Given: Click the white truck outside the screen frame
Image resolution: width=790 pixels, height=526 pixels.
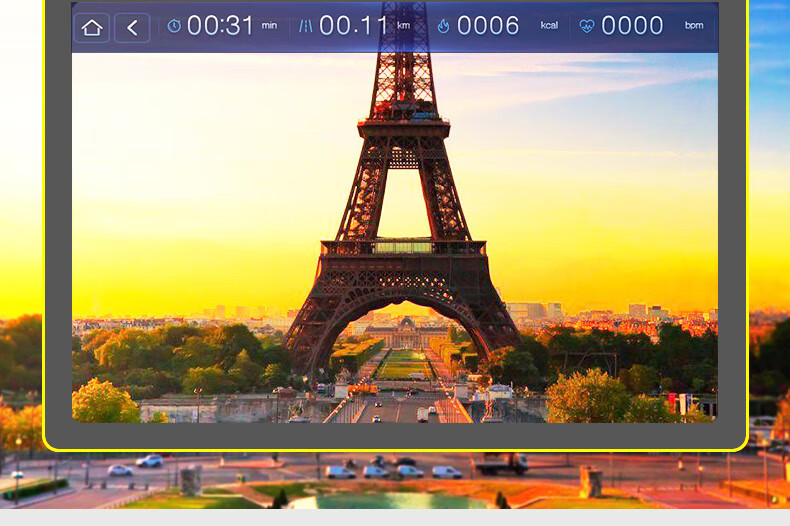Looking at the screenshot, I should coord(500,463).
